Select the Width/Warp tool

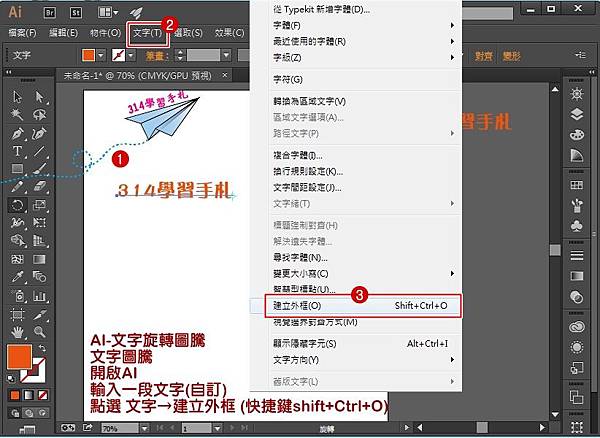point(17,222)
